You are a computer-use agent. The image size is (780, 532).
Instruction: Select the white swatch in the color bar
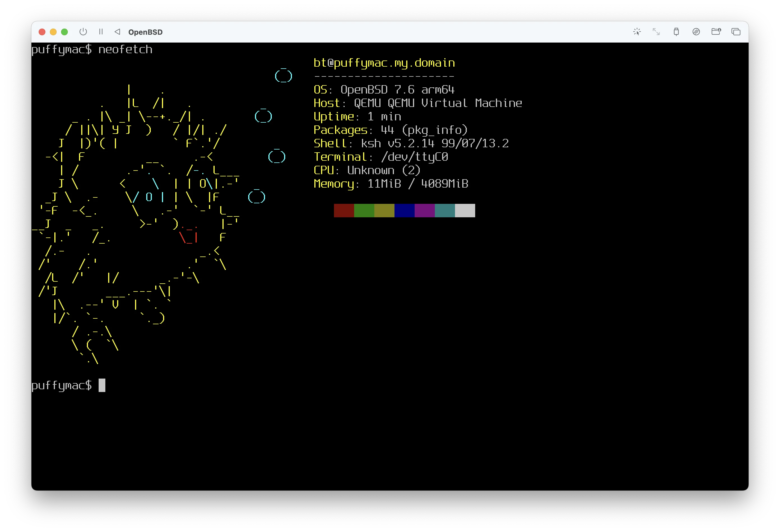(x=465, y=210)
